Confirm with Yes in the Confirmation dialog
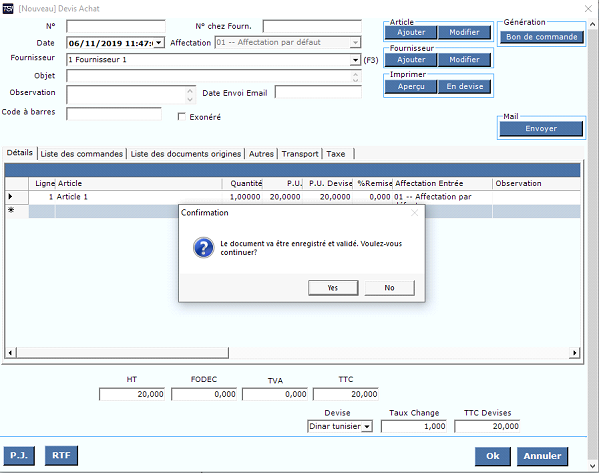This screenshot has width=600, height=473. coord(333,288)
